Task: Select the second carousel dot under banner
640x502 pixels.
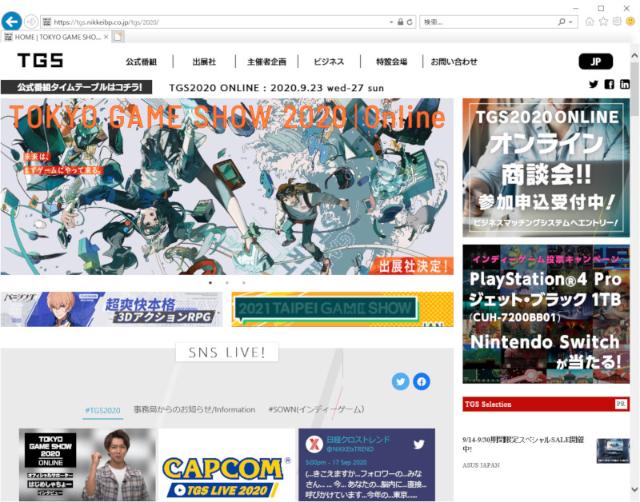Action: tap(226, 283)
